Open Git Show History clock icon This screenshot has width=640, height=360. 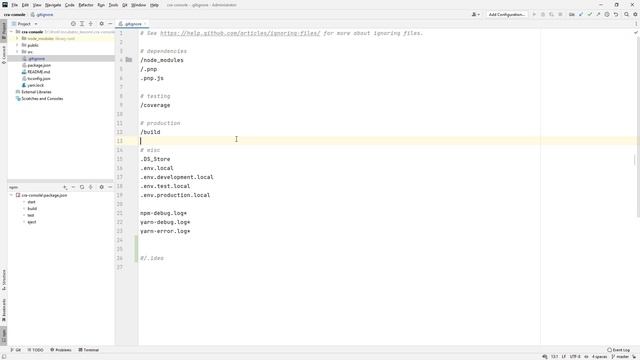[607, 14]
